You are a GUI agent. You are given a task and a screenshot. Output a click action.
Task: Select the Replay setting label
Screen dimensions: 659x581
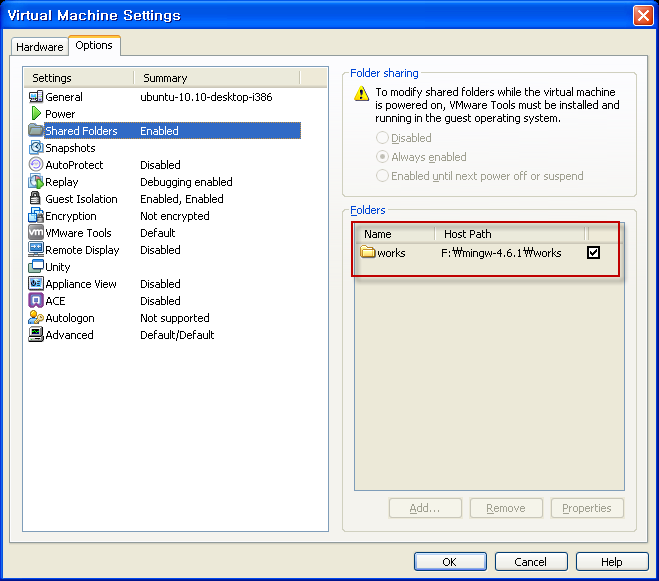click(62, 182)
